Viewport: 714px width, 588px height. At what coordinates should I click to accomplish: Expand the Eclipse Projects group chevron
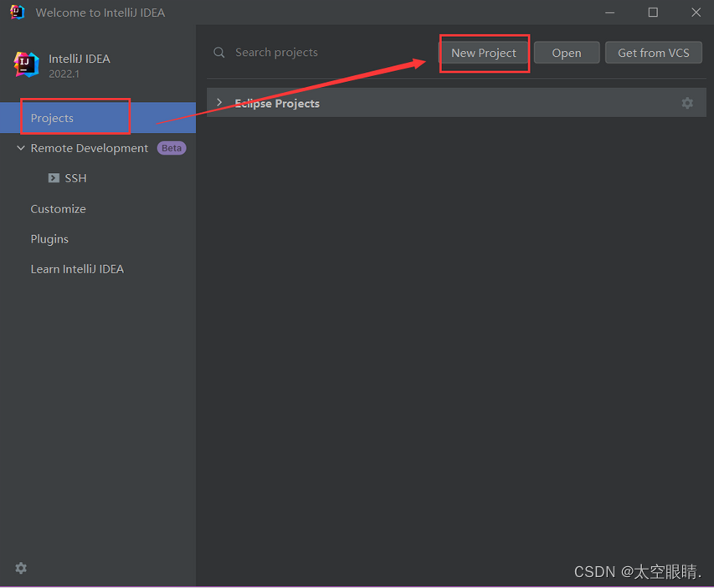tap(219, 103)
